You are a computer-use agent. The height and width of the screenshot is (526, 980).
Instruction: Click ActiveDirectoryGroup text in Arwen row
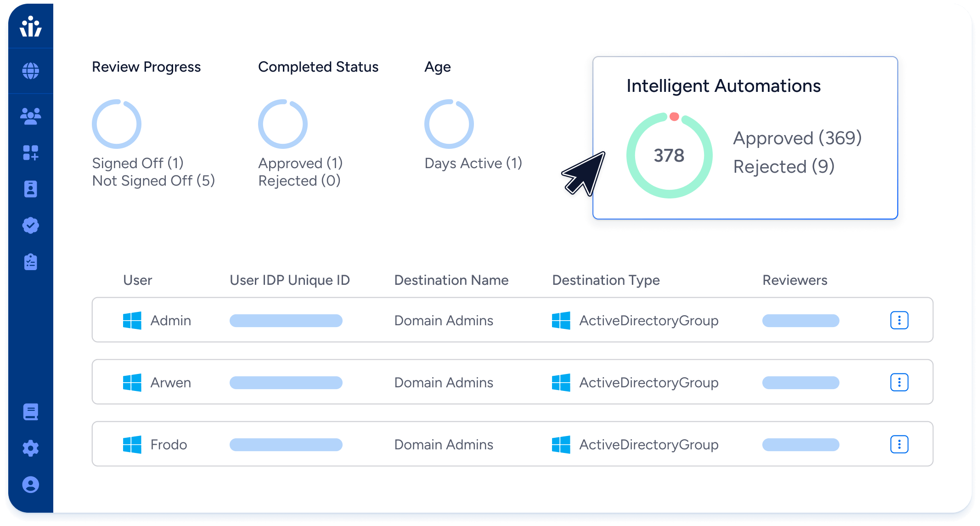pyautogui.click(x=649, y=382)
